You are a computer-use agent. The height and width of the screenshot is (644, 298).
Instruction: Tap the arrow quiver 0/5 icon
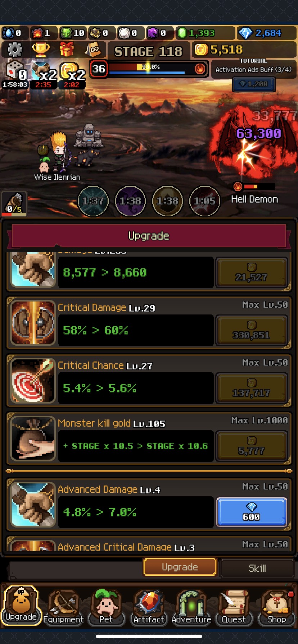tap(14, 204)
